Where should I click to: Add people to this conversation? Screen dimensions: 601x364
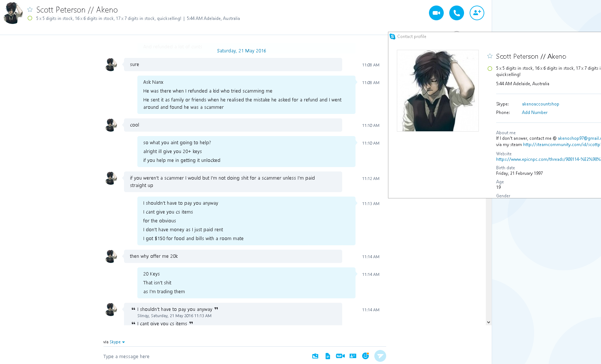coord(477,13)
